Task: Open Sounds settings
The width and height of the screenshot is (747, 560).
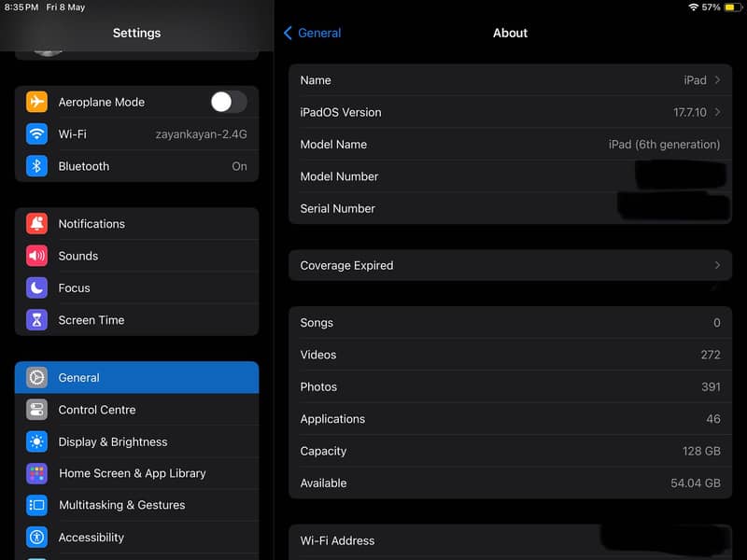Action: coord(136,256)
